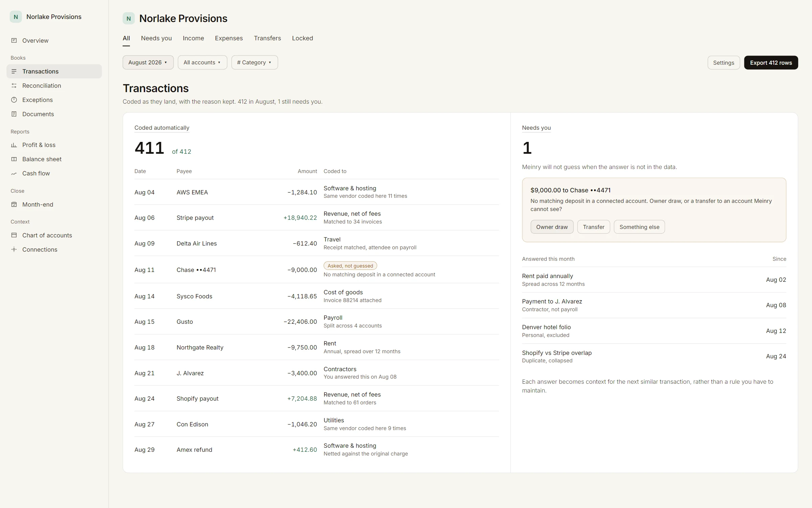812x508 pixels.
Task: Open the Rent paid annually answer
Action: coord(654,280)
